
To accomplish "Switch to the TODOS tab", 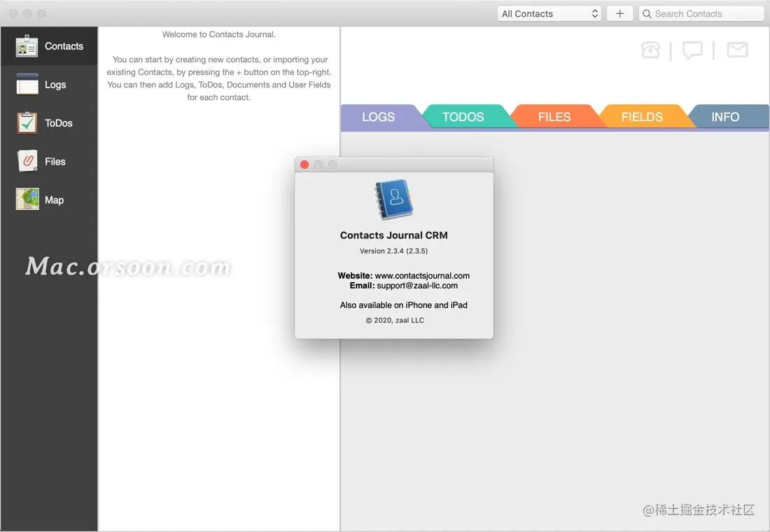I will 463,117.
